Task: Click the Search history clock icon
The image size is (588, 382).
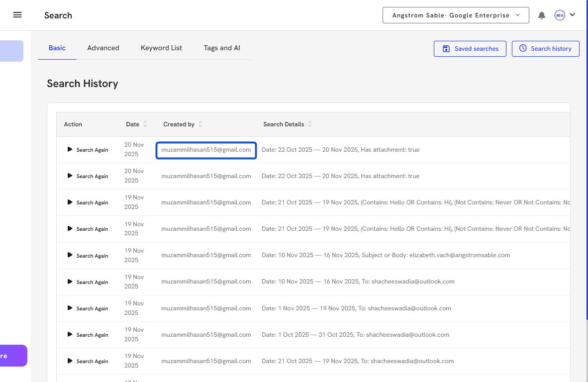Action: pyautogui.click(x=523, y=49)
